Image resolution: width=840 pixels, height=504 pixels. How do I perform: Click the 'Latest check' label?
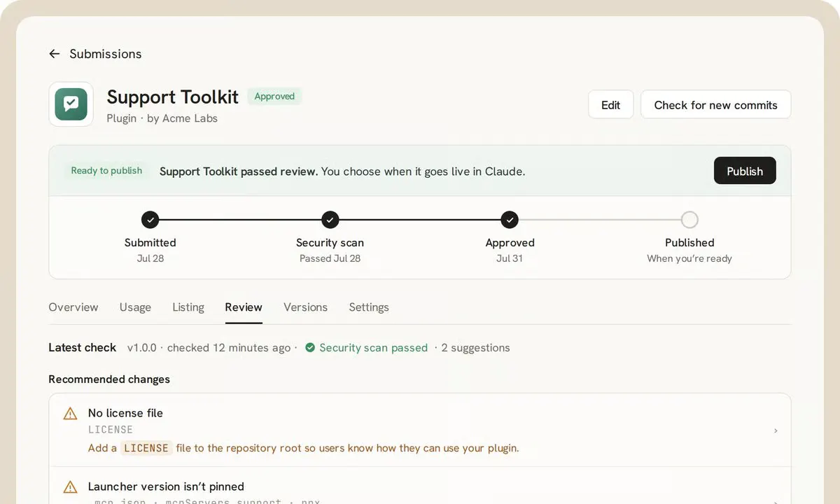(82, 348)
